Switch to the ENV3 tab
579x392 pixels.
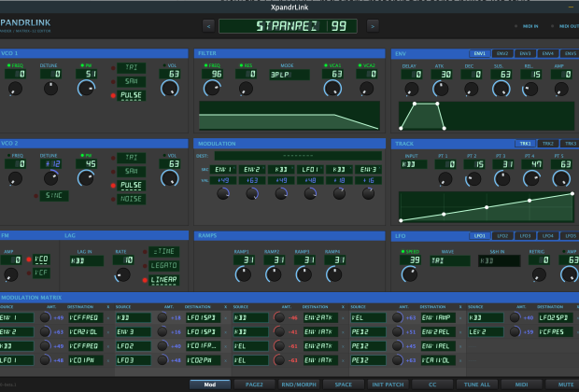pyautogui.click(x=525, y=53)
